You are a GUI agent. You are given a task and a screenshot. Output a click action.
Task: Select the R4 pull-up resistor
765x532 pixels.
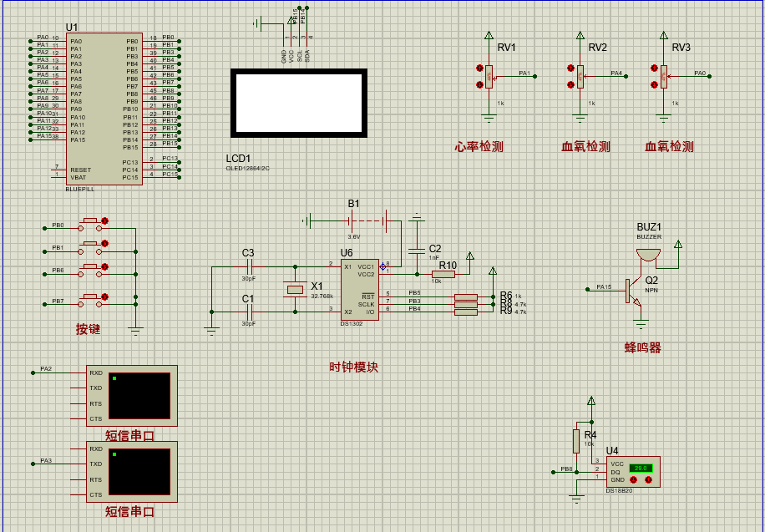(576, 441)
